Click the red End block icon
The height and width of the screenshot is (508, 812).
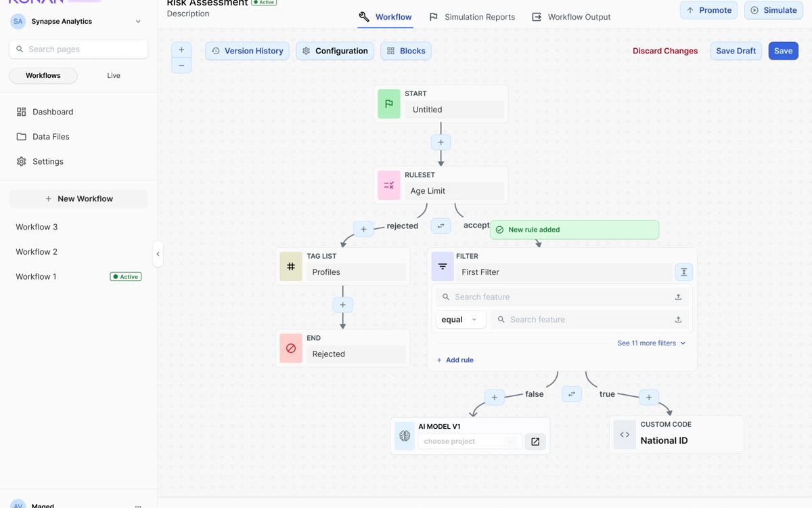pos(291,348)
